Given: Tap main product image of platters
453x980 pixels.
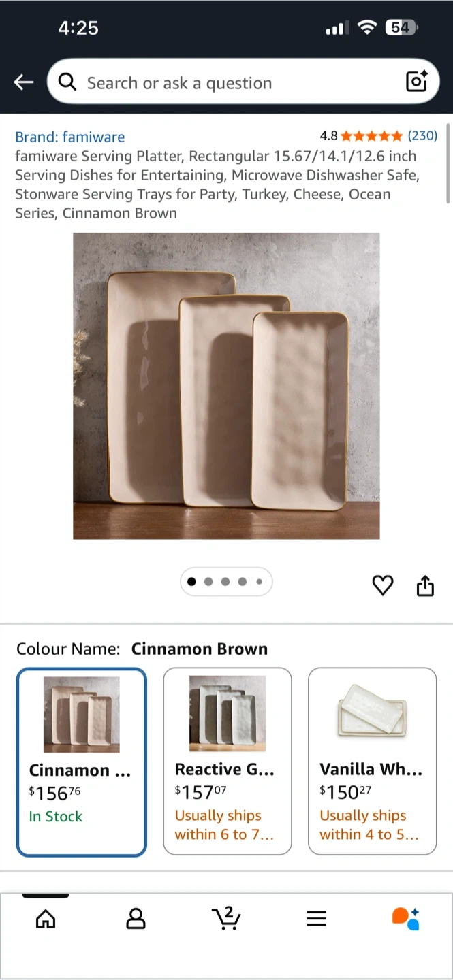Looking at the screenshot, I should pos(226,386).
